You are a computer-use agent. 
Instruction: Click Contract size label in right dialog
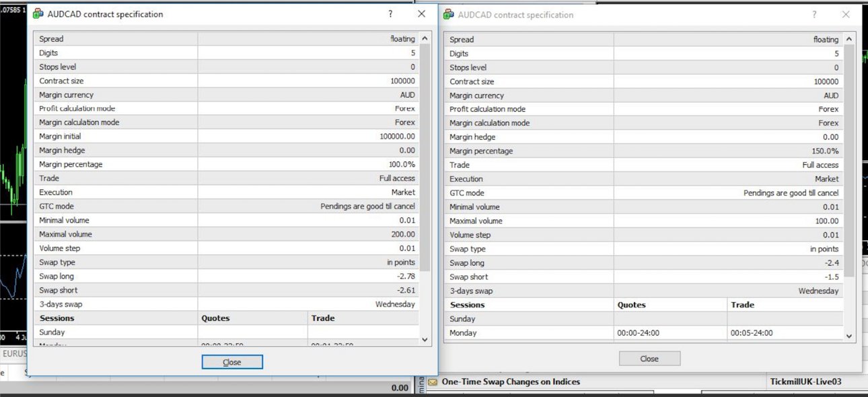[x=472, y=81]
